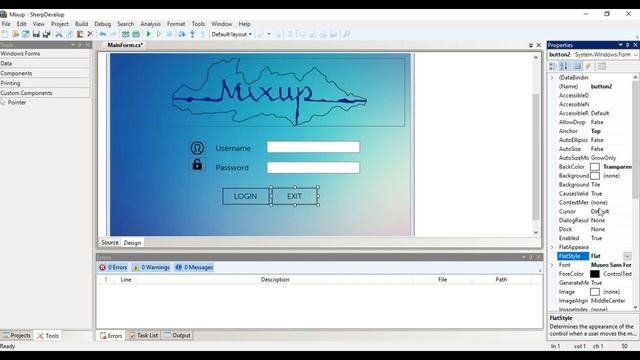Click the Step Over debug toolbar icon

click(x=182, y=34)
